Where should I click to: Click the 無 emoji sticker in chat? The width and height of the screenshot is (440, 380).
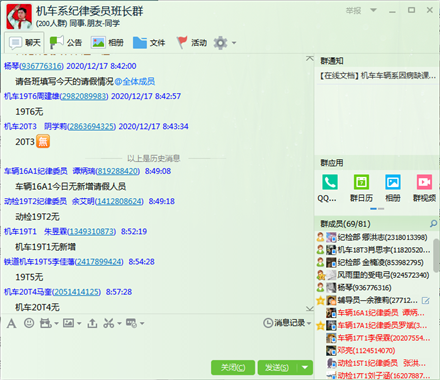pos(43,141)
